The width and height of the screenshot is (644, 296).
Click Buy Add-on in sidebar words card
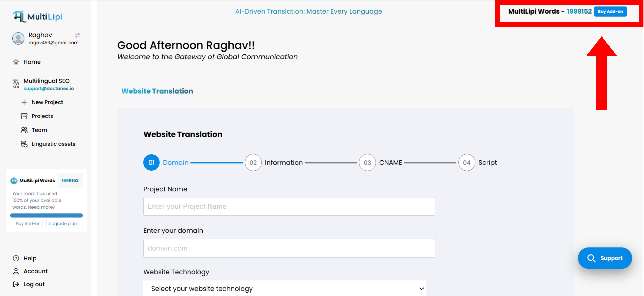pyautogui.click(x=28, y=223)
